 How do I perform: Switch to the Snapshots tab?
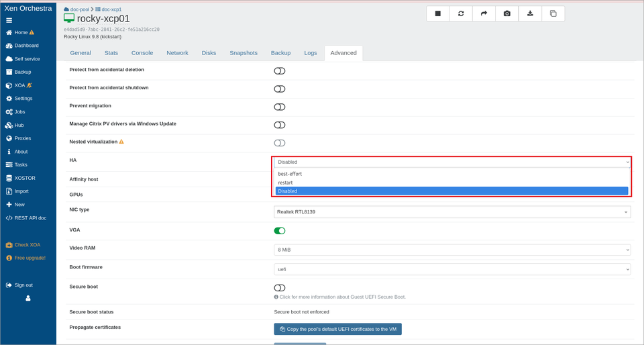pos(244,53)
